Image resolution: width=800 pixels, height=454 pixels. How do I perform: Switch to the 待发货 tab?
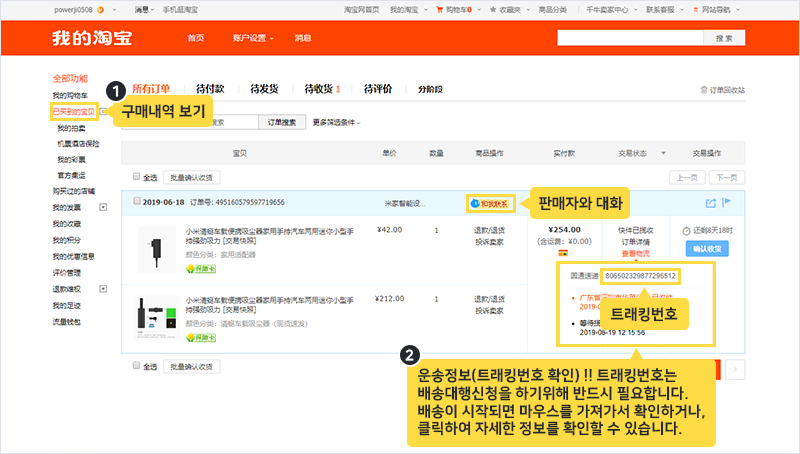[x=264, y=89]
